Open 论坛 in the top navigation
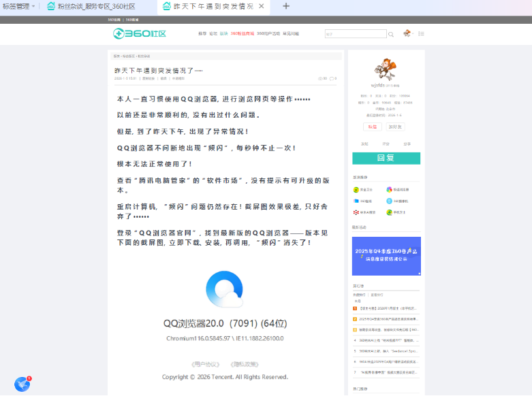Image resolution: width=532 pixels, height=396 pixels. [213, 33]
